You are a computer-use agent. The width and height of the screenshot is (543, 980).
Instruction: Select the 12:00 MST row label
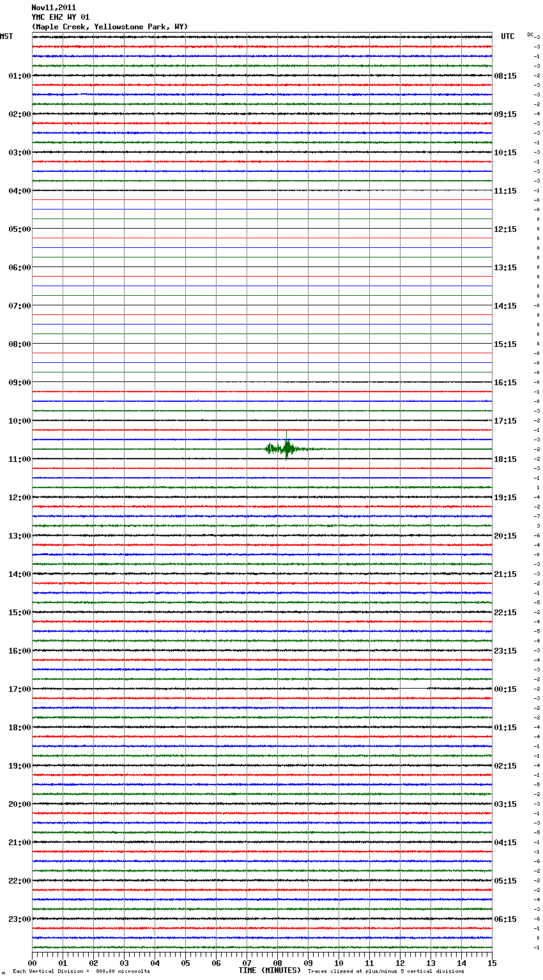20,498
